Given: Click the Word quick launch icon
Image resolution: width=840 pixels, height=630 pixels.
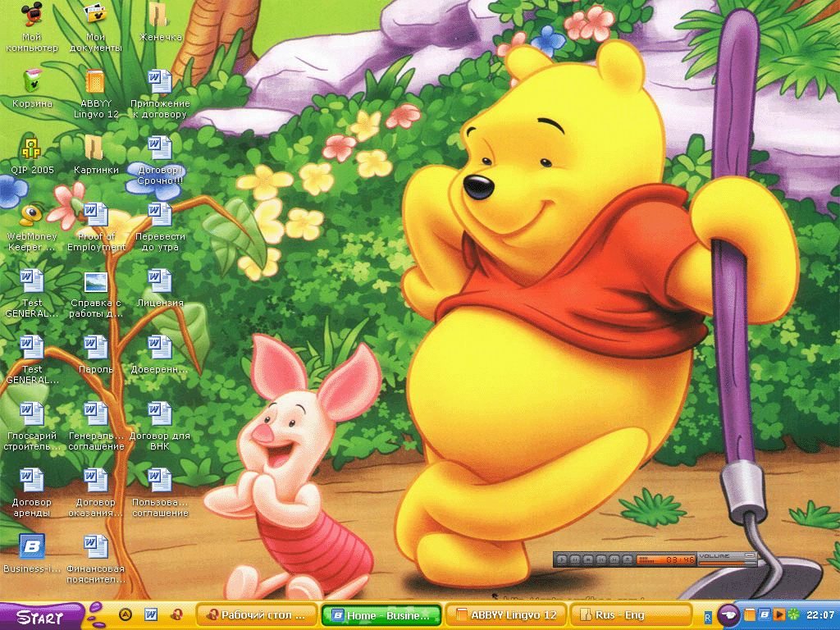Looking at the screenshot, I should (x=151, y=614).
